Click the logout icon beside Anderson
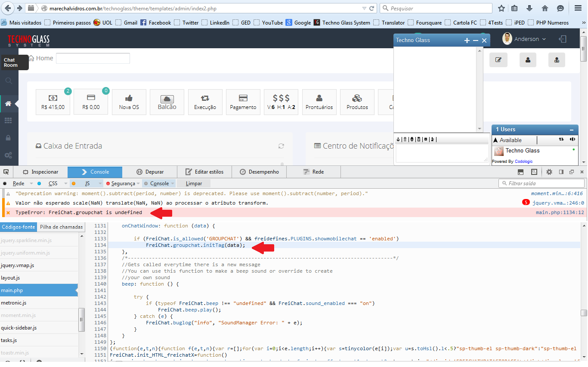 [562, 39]
